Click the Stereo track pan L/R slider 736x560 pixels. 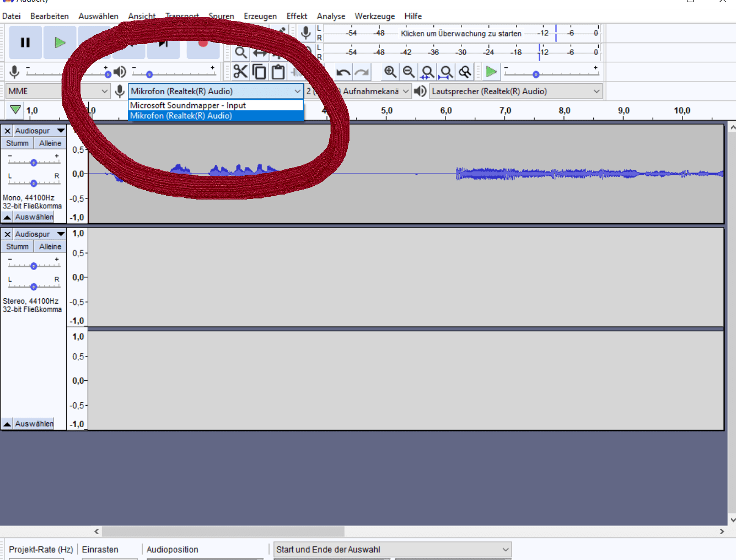click(34, 287)
